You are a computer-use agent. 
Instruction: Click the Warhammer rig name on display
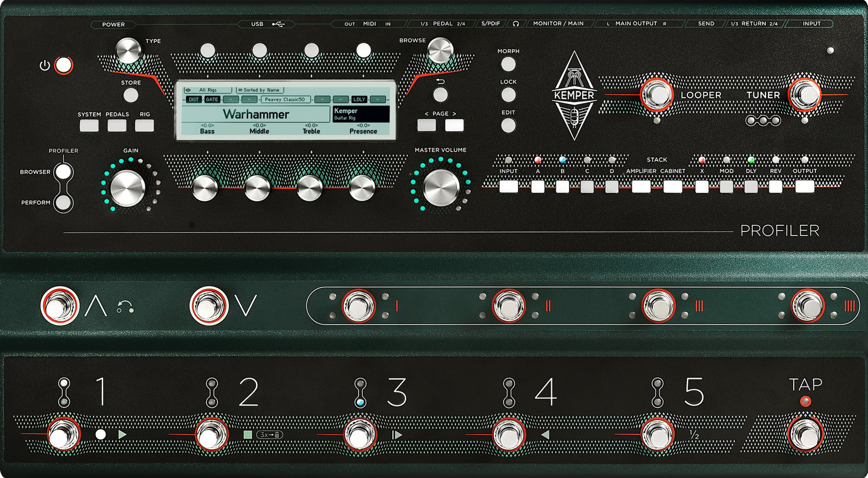[256, 114]
